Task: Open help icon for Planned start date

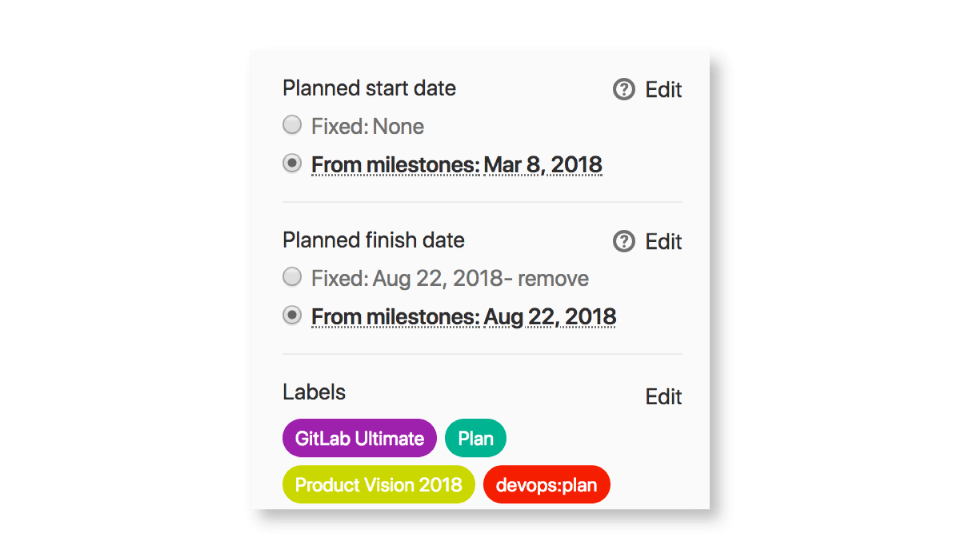Action: (623, 89)
